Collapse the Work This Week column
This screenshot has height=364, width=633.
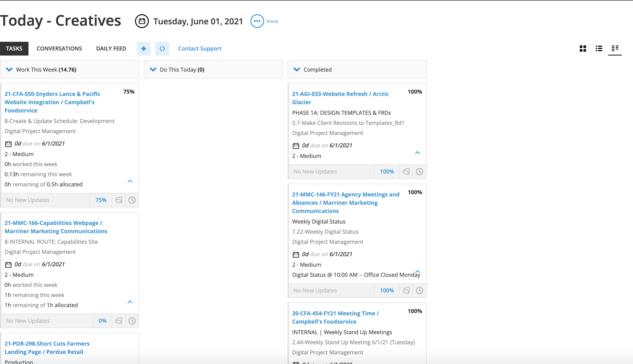[9, 70]
